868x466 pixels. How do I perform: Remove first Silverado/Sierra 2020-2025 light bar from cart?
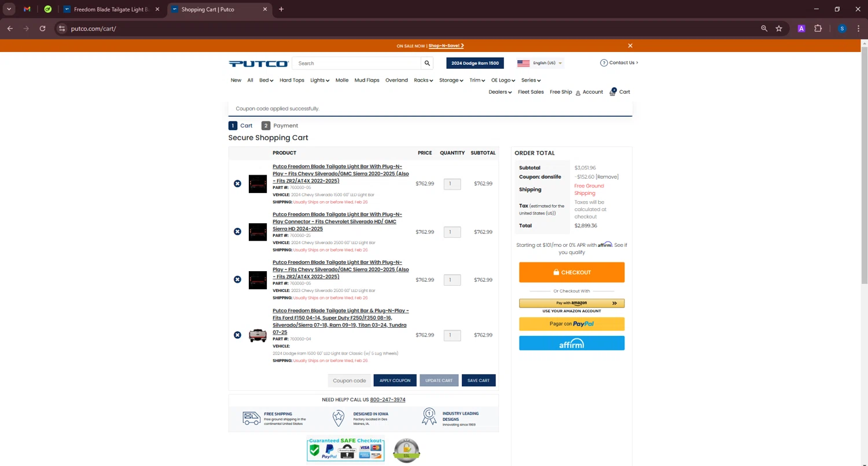click(237, 184)
